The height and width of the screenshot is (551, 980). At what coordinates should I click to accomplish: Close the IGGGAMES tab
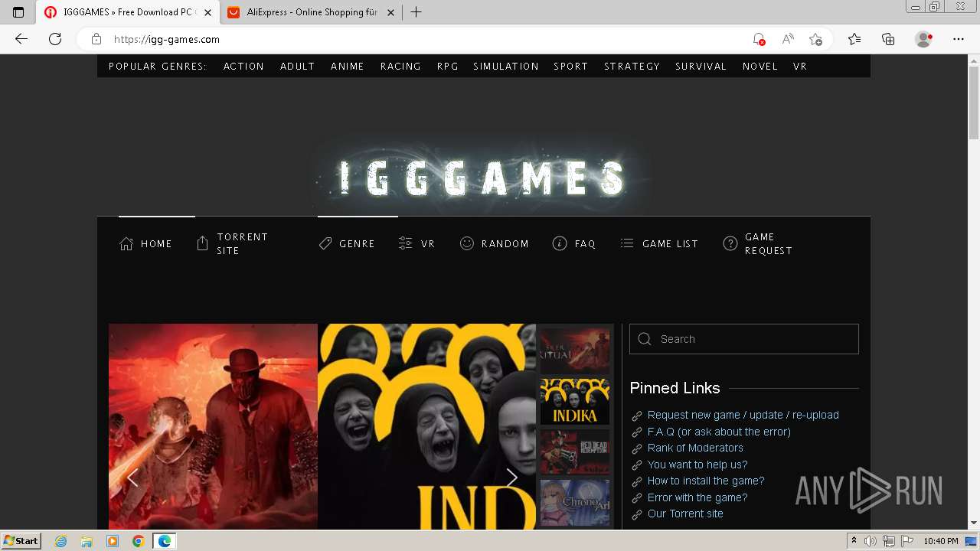(207, 12)
